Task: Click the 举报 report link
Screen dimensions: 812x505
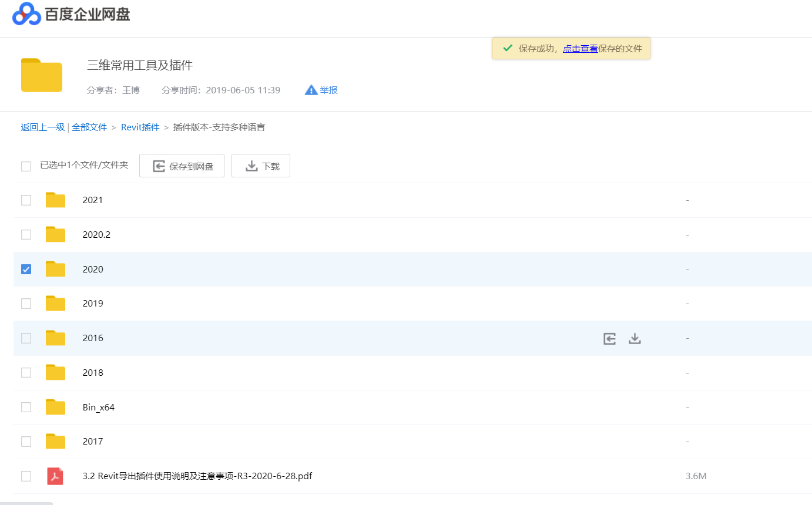Action: pyautogui.click(x=328, y=90)
